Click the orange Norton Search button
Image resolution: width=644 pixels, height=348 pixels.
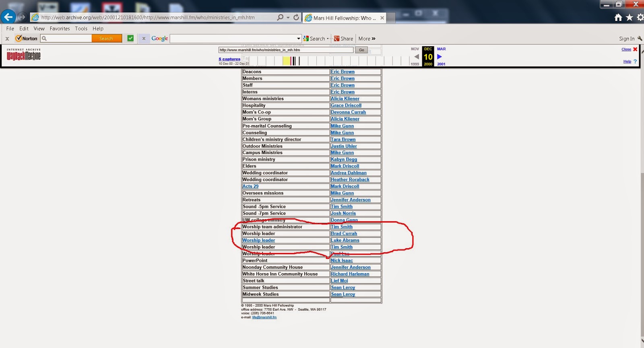tap(106, 38)
